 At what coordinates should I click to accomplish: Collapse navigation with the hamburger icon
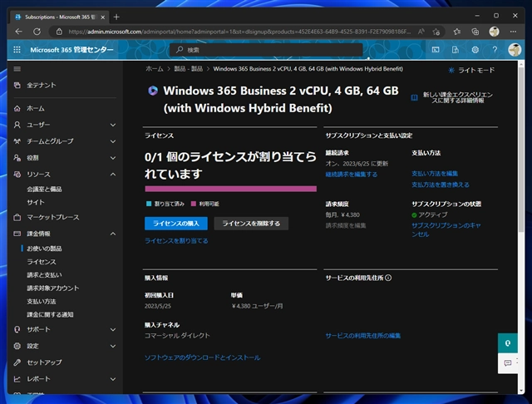17,69
